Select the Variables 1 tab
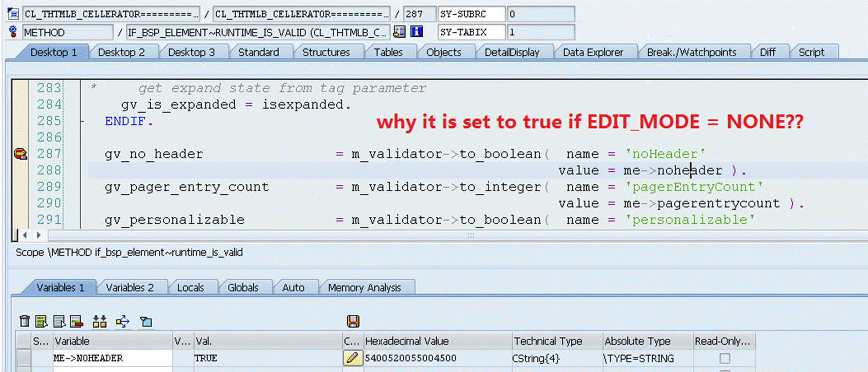868x372 pixels. tap(60, 288)
